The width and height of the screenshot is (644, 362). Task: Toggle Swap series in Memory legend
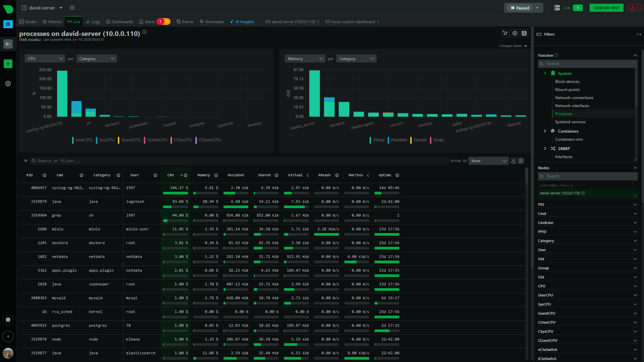[x=437, y=140]
